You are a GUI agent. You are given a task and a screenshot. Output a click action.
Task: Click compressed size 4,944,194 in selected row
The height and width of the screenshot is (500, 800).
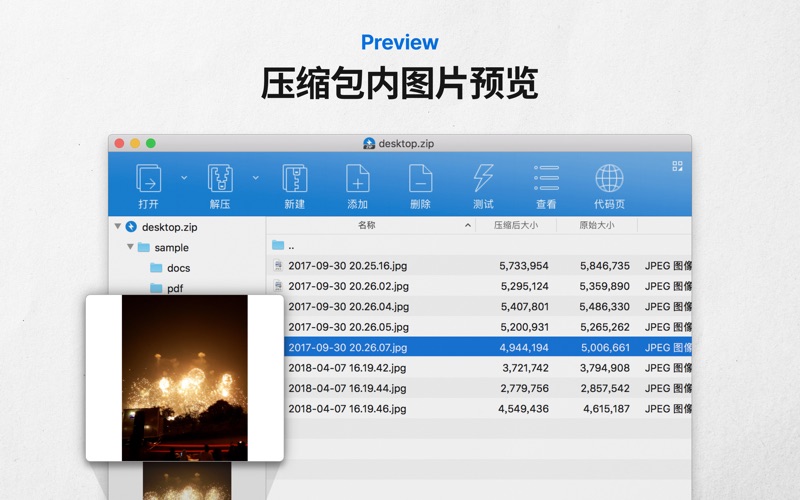[x=524, y=347]
